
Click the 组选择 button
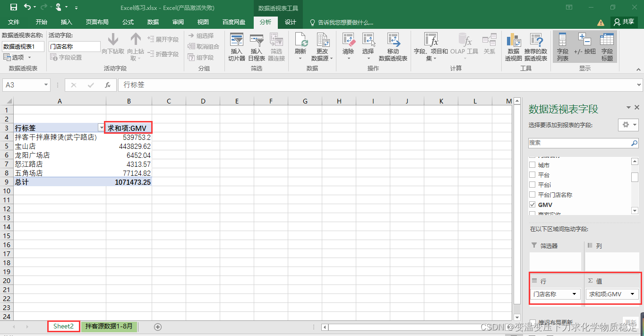pos(201,35)
